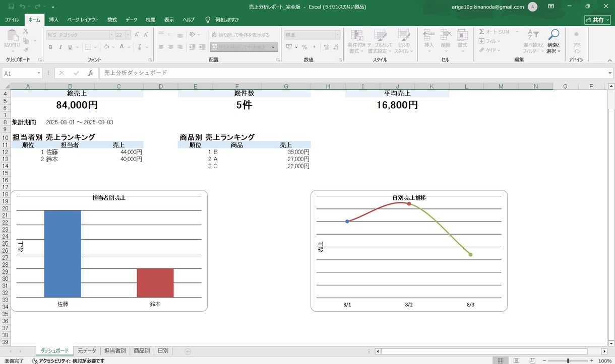Click the add new sheet plus button
Viewport: 615px width, 364px height.
pyautogui.click(x=188, y=351)
